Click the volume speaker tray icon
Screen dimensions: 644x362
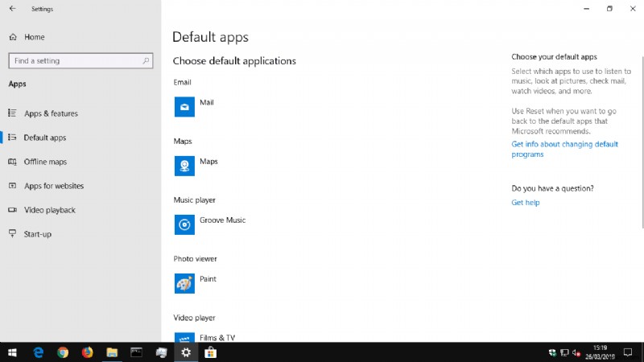(x=576, y=352)
